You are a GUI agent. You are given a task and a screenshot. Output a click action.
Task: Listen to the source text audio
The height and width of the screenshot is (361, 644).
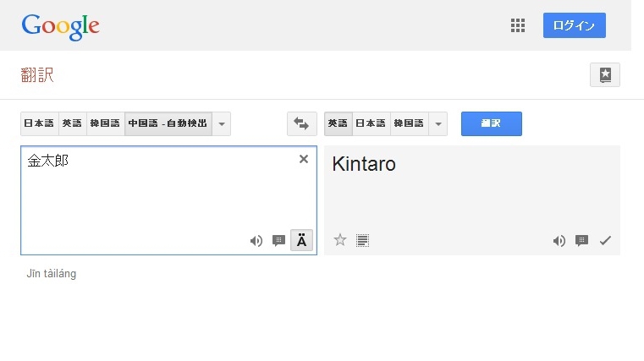click(x=256, y=241)
